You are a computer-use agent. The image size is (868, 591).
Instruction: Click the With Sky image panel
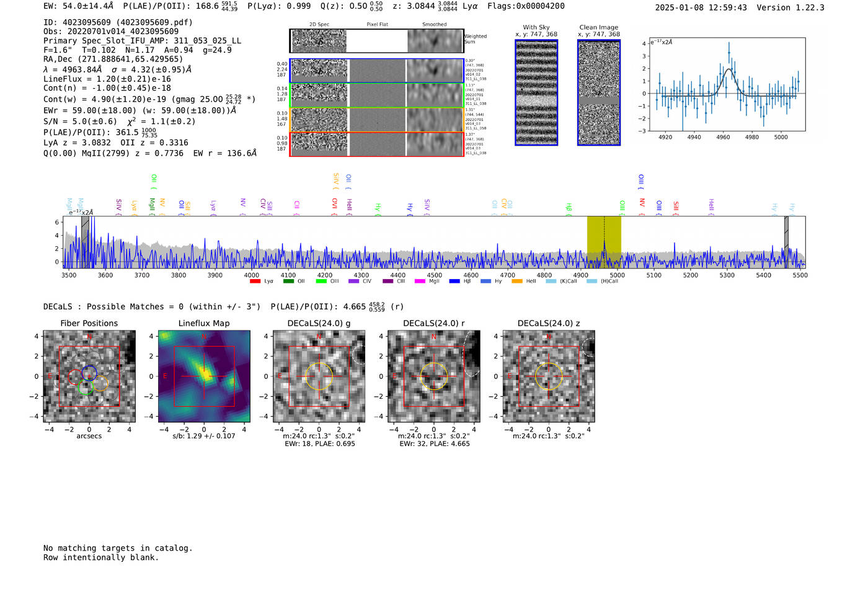pos(536,92)
